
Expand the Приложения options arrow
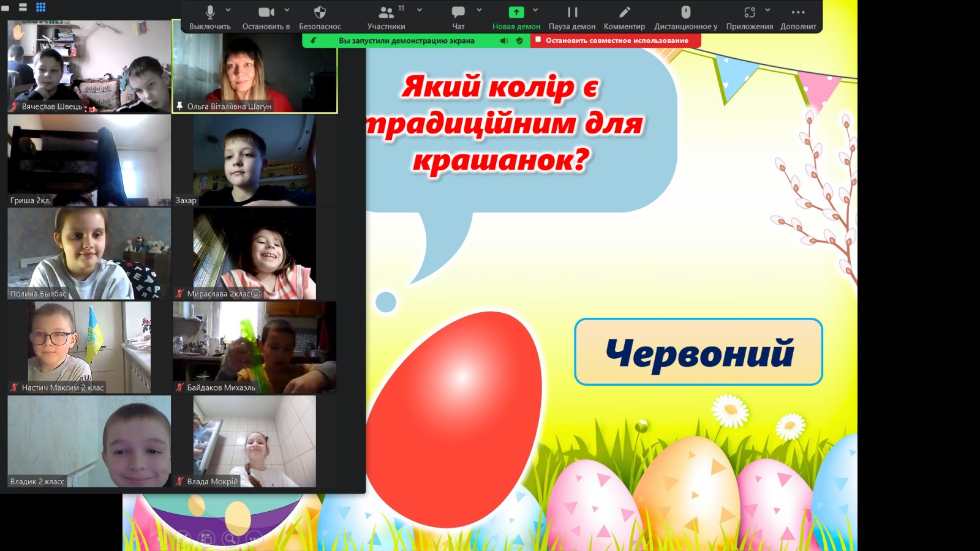[767, 10]
